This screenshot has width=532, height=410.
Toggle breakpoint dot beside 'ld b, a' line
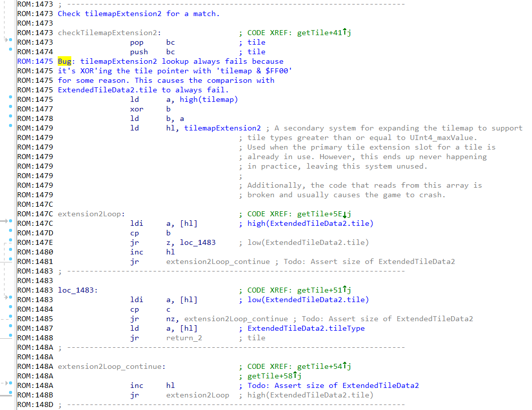coord(11,116)
